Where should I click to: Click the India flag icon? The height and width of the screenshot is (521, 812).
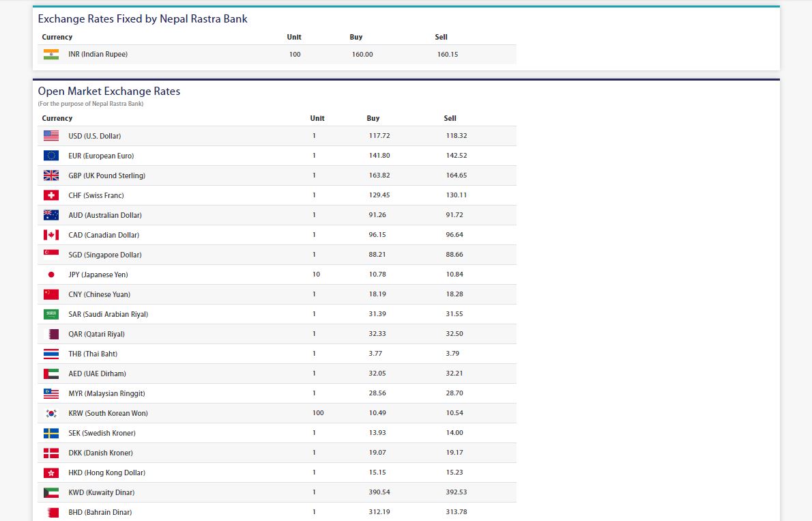[x=50, y=55]
